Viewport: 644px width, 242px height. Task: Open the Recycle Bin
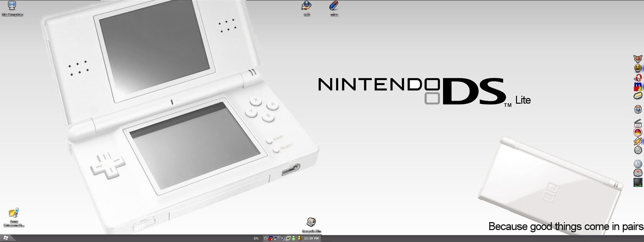pyautogui.click(x=311, y=225)
